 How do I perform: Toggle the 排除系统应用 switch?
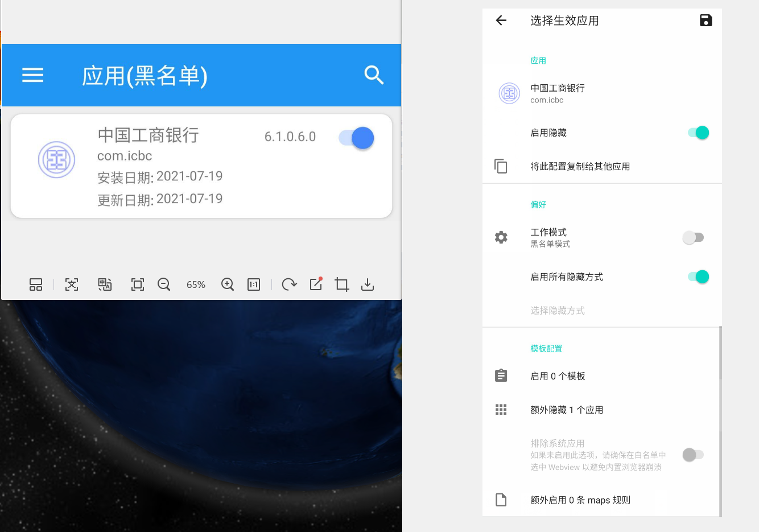[x=693, y=455]
